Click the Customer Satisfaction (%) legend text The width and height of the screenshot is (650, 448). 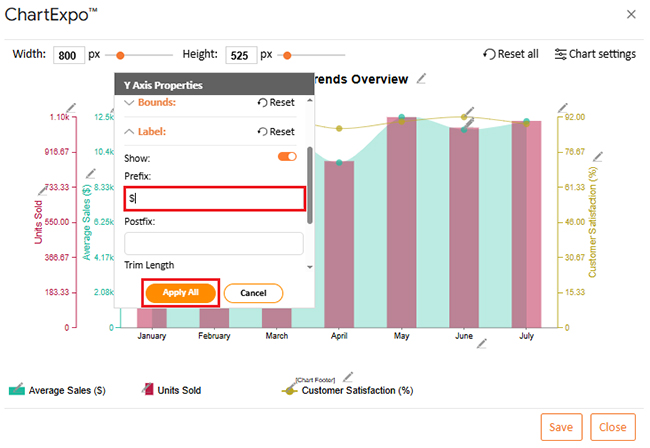(357, 390)
